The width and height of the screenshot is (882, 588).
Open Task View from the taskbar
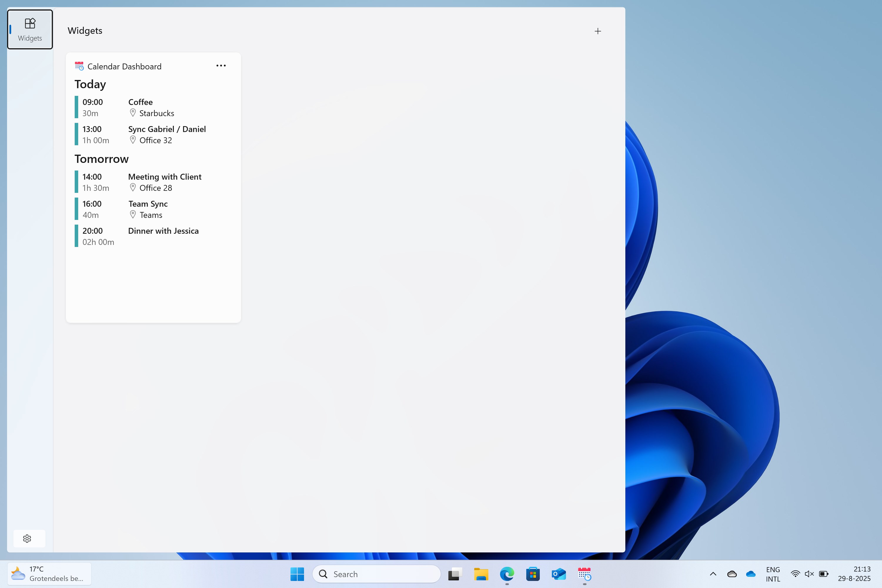pyautogui.click(x=454, y=574)
